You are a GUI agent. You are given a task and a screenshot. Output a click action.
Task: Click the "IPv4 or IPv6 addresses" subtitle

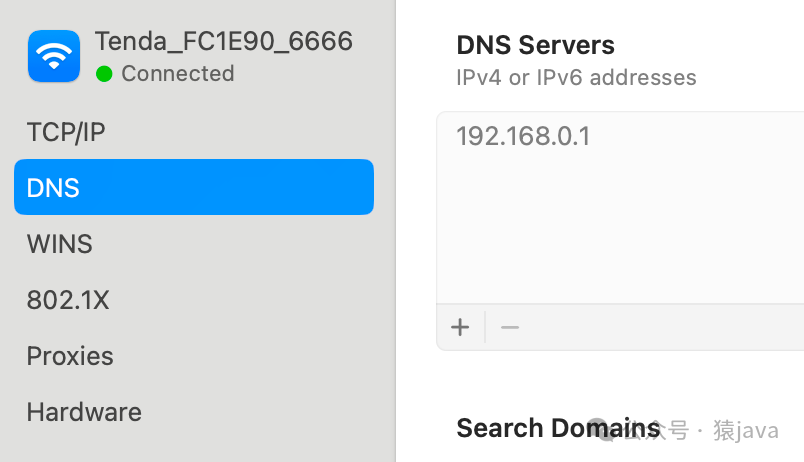click(576, 78)
